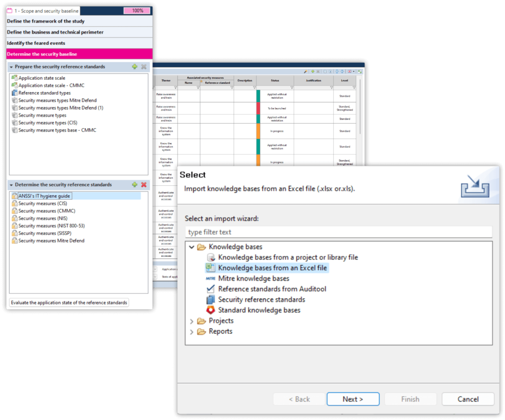
Task: Click the green add icon beside Prepare the security reference standards
Action: pos(135,67)
